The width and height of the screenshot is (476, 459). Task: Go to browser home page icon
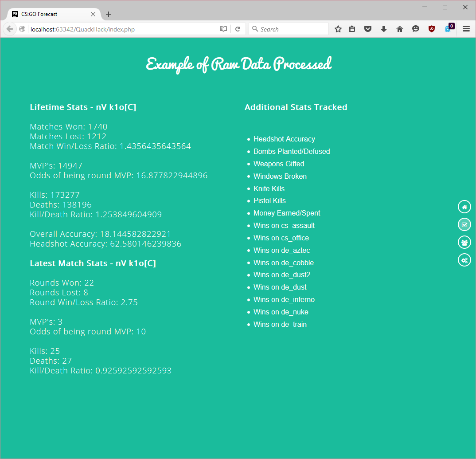point(400,29)
